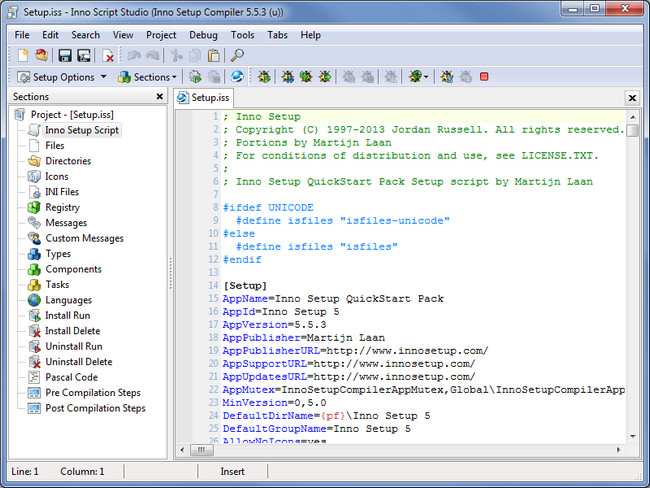Paste from clipboard icon
The width and height of the screenshot is (650, 488).
coord(213,55)
